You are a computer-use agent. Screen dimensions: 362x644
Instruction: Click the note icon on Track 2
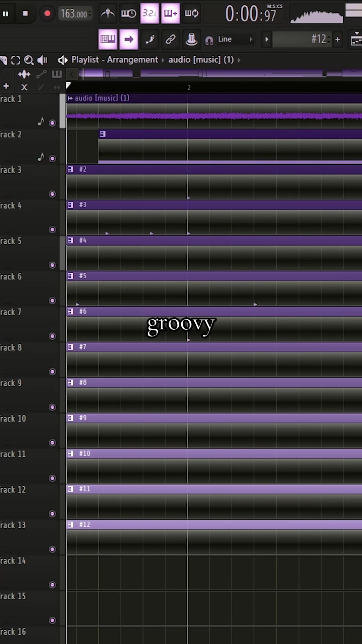[x=41, y=157]
